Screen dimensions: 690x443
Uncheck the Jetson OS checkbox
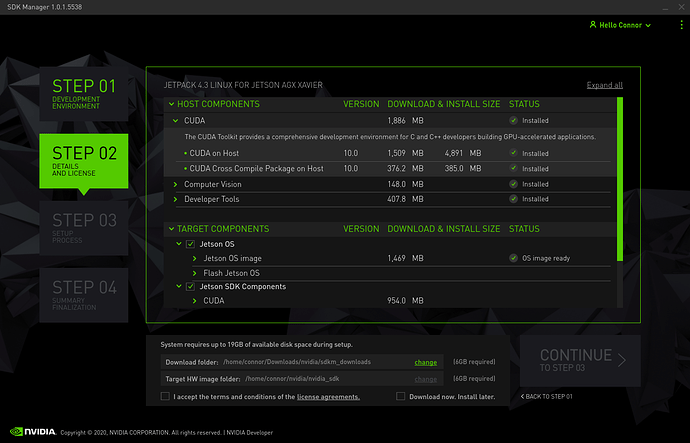(x=191, y=244)
